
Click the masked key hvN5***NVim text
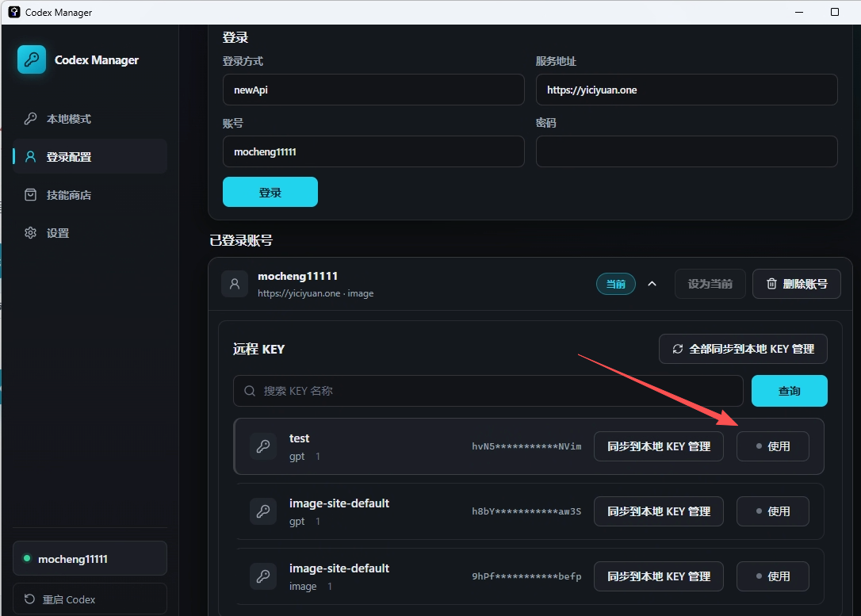pyautogui.click(x=526, y=446)
